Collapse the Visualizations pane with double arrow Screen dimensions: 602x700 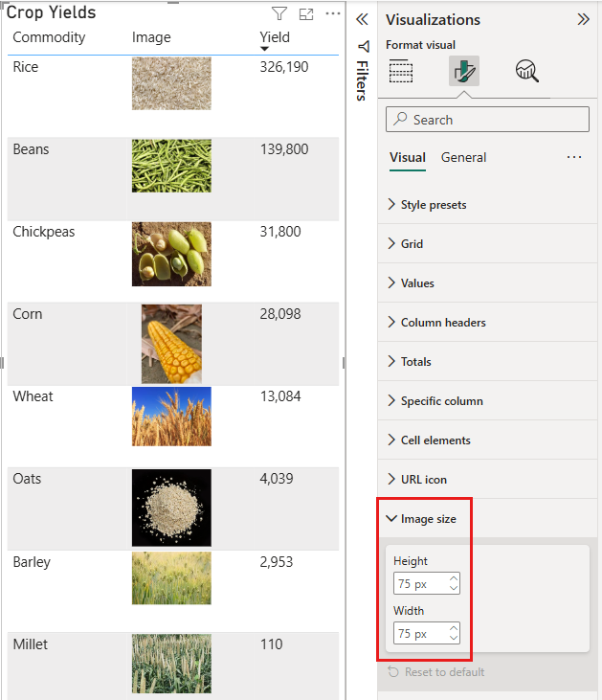coord(583,19)
